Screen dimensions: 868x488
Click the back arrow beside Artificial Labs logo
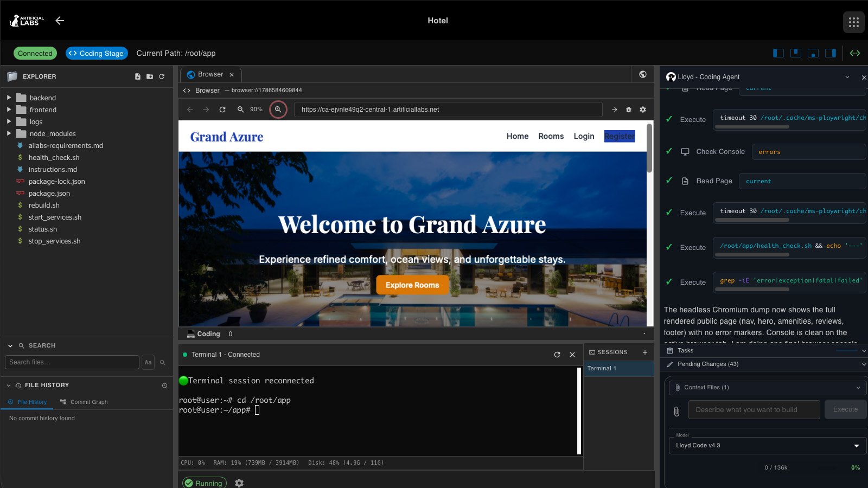click(x=60, y=21)
